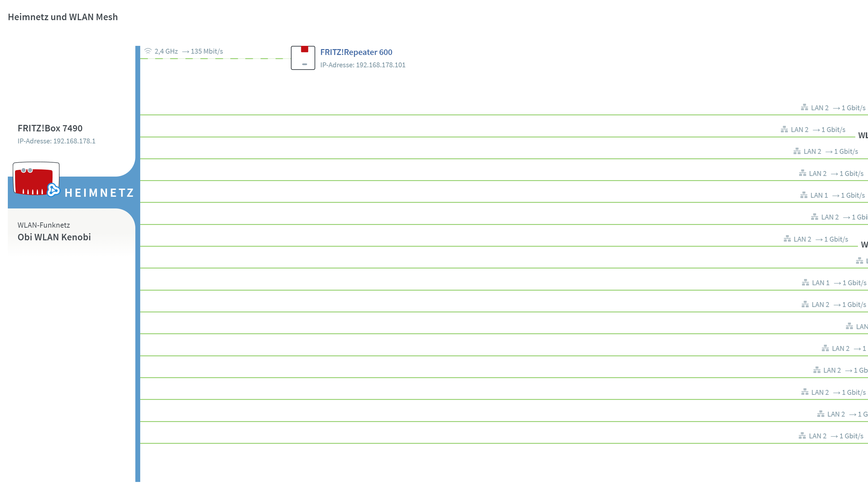This screenshot has width=868, height=493.
Task: Click the 2,4 GHz WLAN signal icon
Action: pos(148,51)
